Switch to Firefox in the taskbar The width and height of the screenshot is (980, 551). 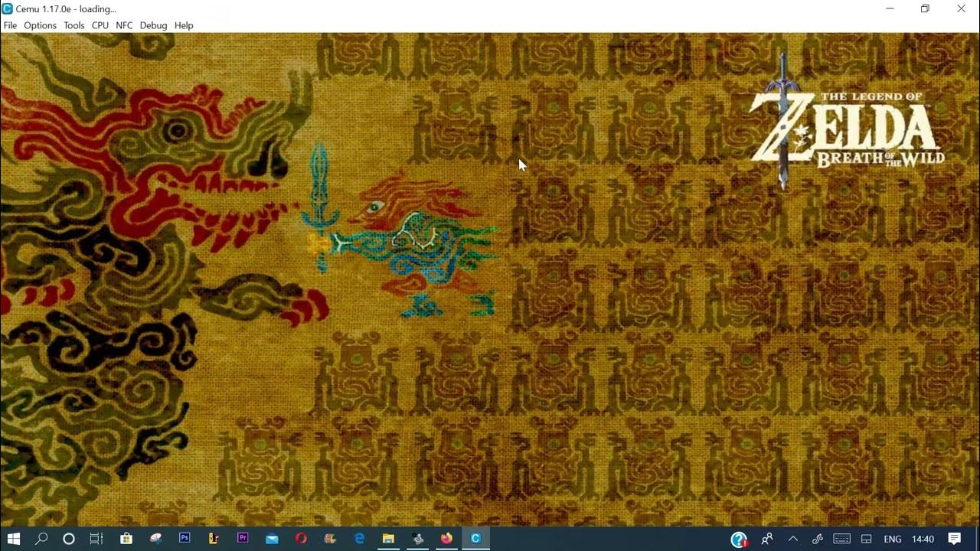click(x=446, y=539)
